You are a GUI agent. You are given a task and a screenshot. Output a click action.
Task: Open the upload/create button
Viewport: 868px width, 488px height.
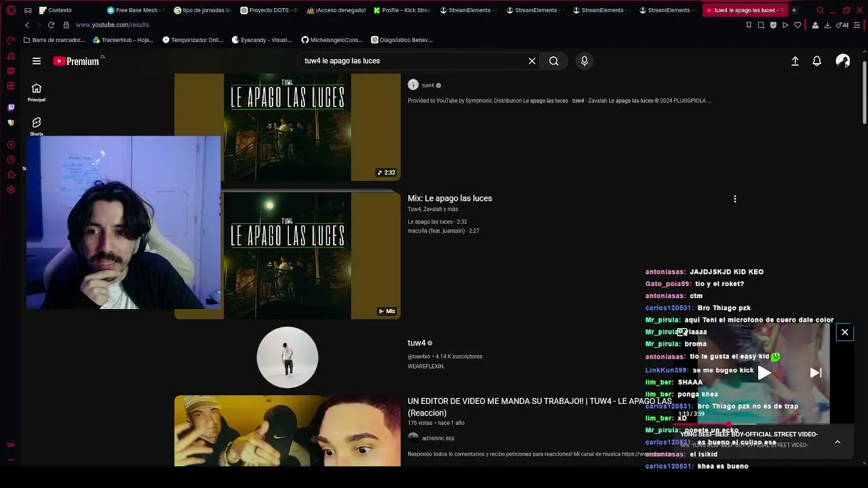click(x=795, y=61)
